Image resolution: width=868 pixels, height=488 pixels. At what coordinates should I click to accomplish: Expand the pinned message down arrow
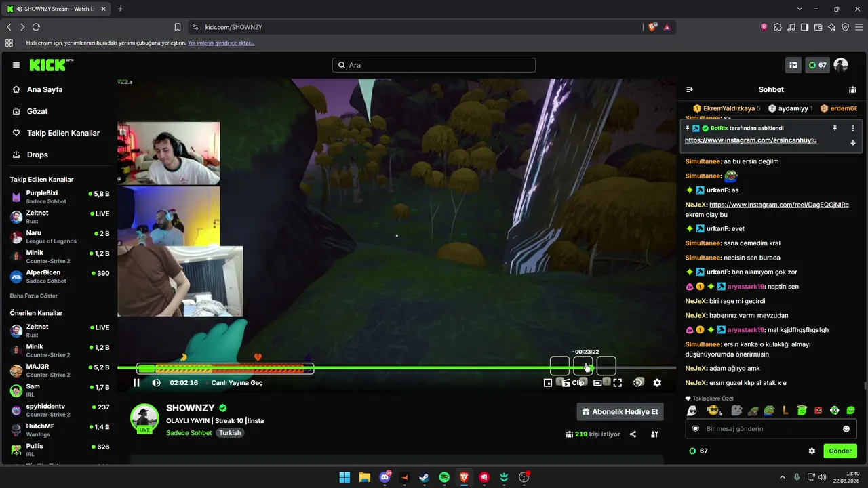pos(853,142)
